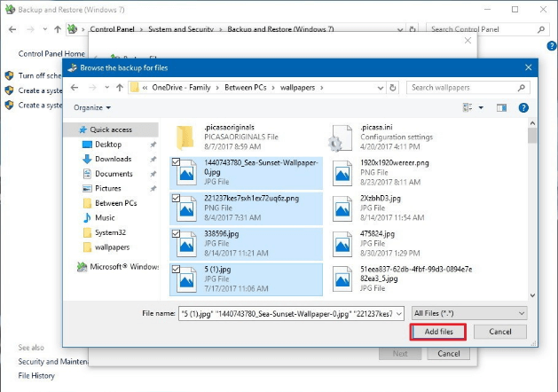The image size is (558, 392).
Task: Uncheck the 5 (1).jpg file checkbox
Action: (x=176, y=269)
